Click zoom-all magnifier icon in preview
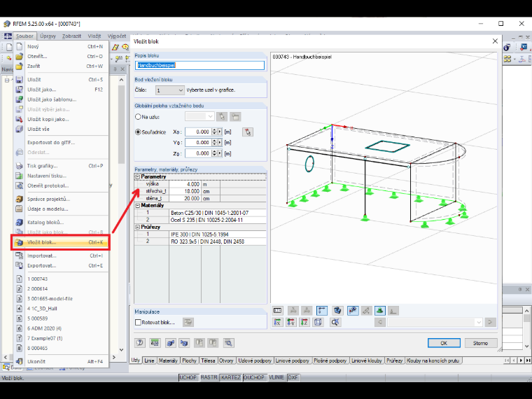 click(x=335, y=322)
